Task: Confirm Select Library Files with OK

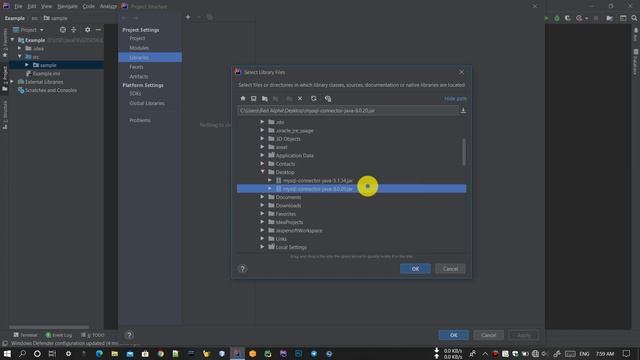Action: [x=415, y=269]
